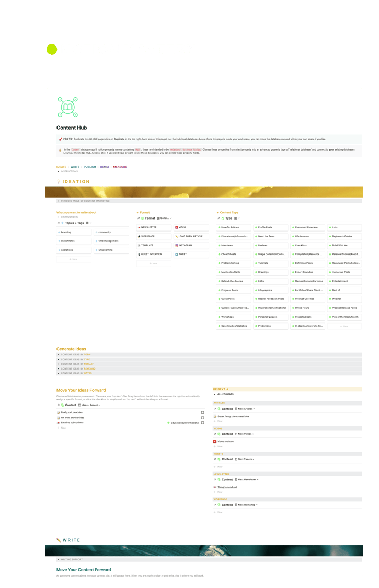
Task: Expand CONTENT IDEAS BY REMIXING toggle
Action: pos(58,368)
